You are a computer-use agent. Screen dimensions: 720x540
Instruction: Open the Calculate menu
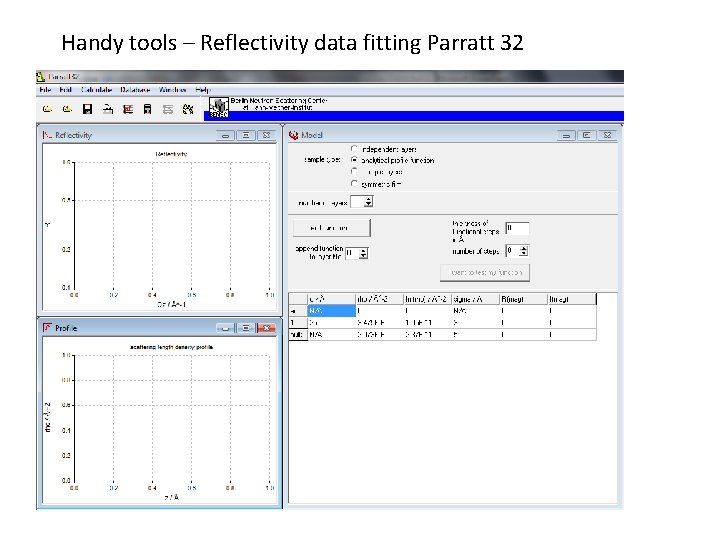pyautogui.click(x=96, y=90)
